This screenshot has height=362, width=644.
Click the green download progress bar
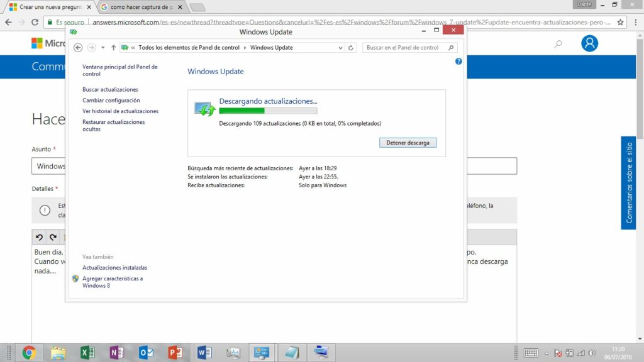pos(268,111)
